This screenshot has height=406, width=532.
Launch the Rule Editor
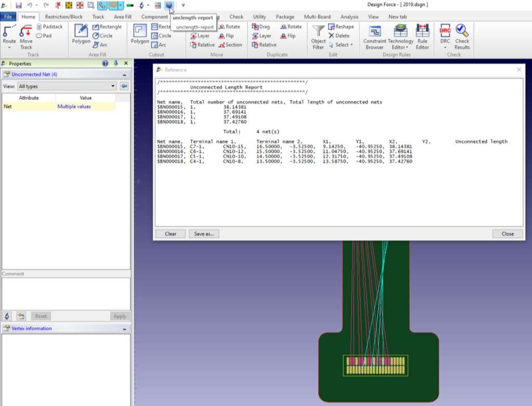click(x=422, y=36)
